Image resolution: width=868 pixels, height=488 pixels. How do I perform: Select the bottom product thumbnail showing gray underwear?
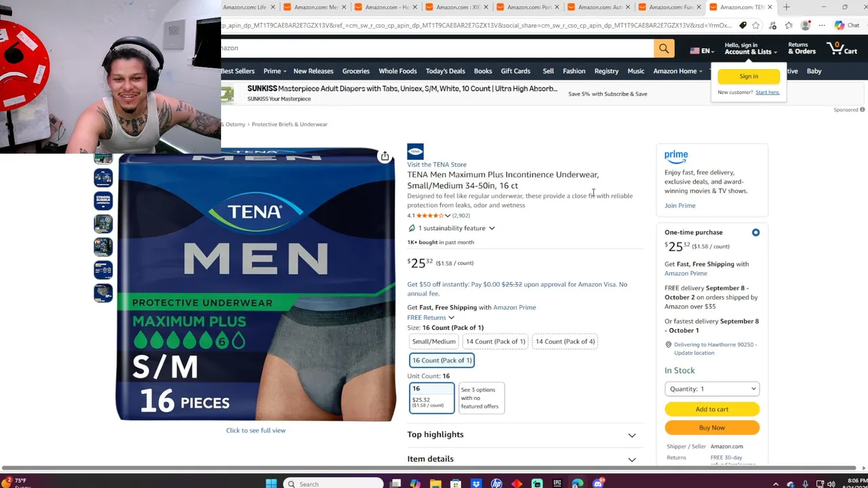103,293
